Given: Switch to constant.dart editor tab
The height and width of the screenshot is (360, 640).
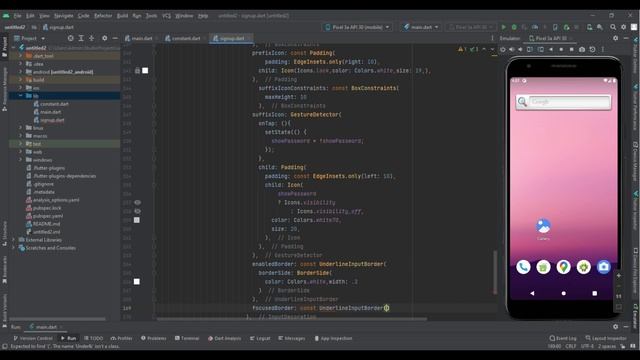Looking at the screenshot, I should 186,38.
